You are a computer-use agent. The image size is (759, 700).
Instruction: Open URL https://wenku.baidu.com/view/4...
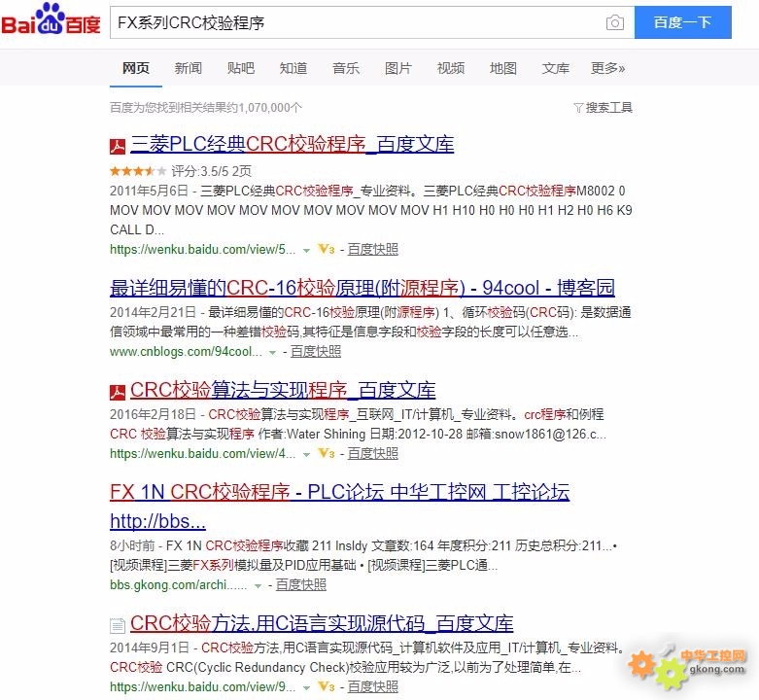coord(202,454)
